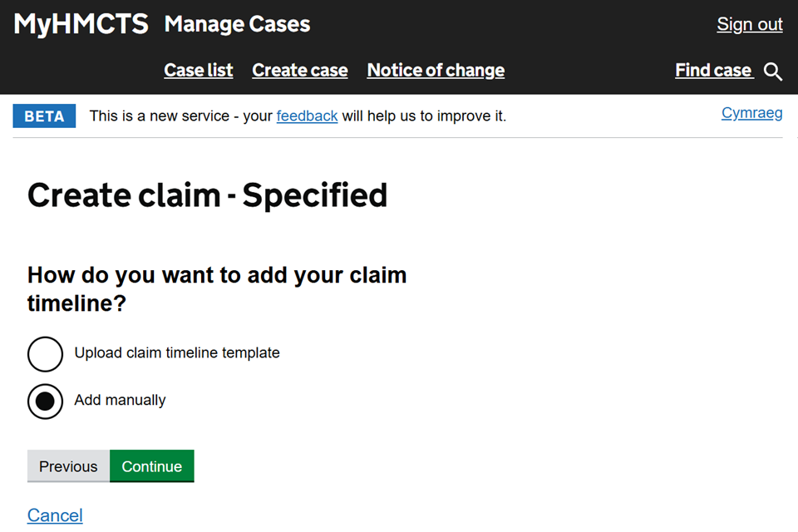Select the 'Add manually' radio button
This screenshot has width=798, height=532.
coord(45,401)
